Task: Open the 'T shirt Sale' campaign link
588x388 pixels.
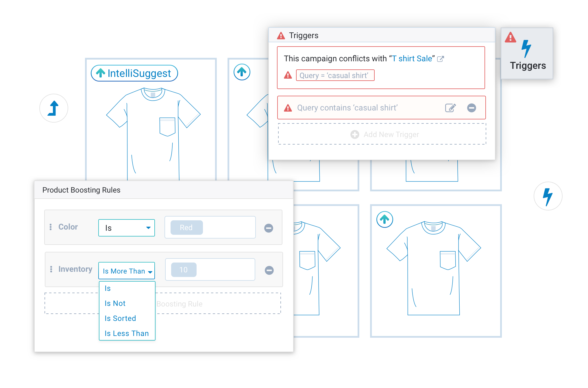Action: click(412, 59)
